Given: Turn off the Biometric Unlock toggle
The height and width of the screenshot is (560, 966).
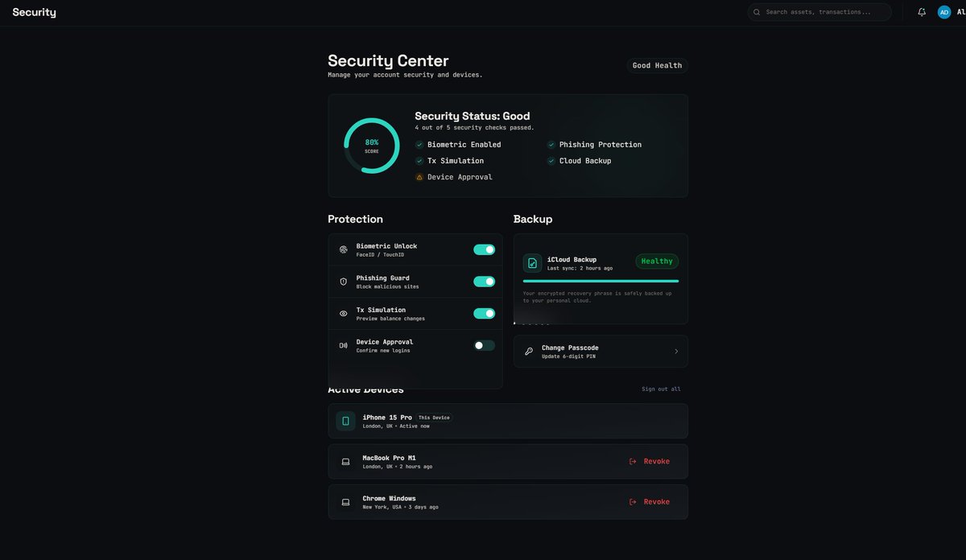Looking at the screenshot, I should point(484,249).
